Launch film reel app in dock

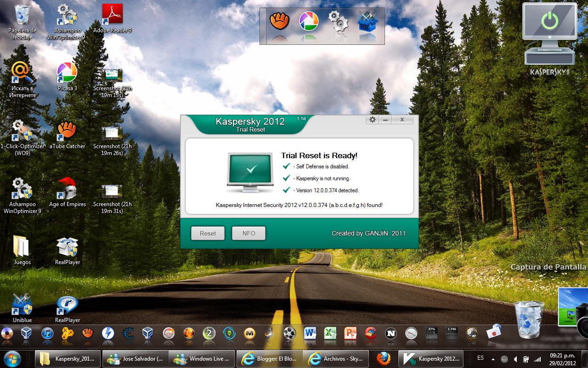[290, 333]
